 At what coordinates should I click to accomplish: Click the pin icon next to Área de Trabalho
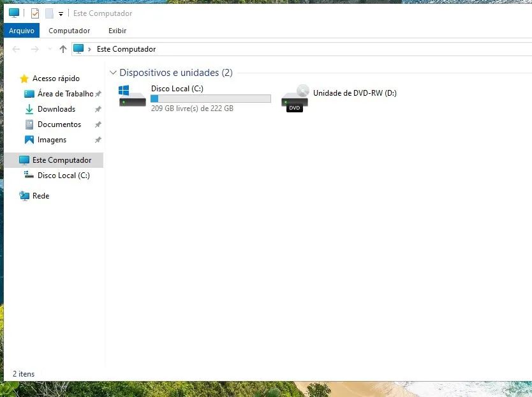coord(98,94)
